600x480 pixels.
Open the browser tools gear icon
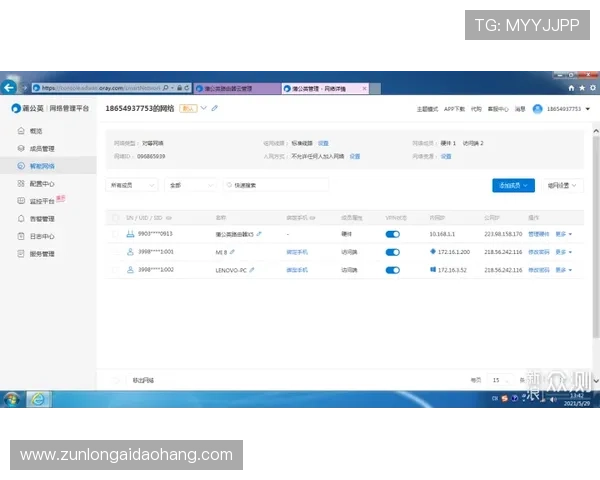[x=593, y=88]
